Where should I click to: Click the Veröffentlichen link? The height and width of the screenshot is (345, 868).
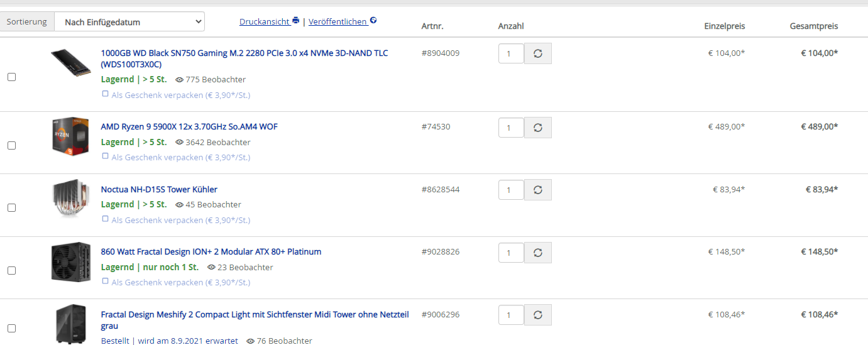click(338, 21)
